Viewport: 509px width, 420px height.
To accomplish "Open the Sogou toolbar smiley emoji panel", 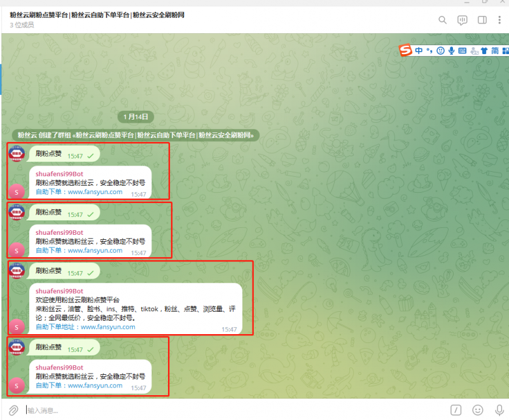I will click(440, 51).
